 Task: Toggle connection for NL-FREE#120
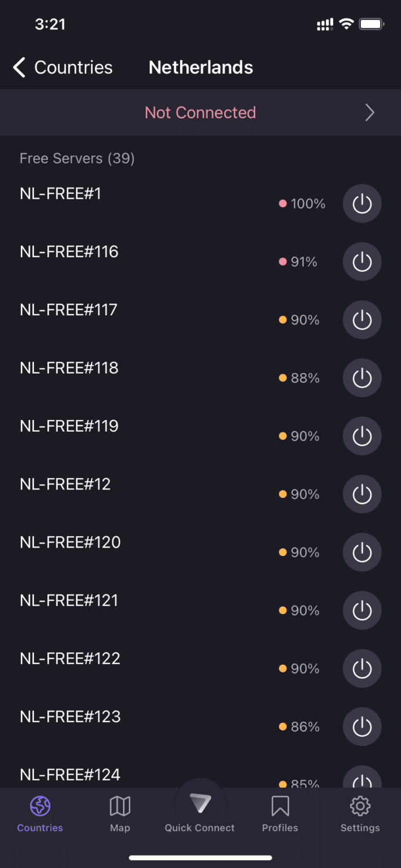pos(362,552)
